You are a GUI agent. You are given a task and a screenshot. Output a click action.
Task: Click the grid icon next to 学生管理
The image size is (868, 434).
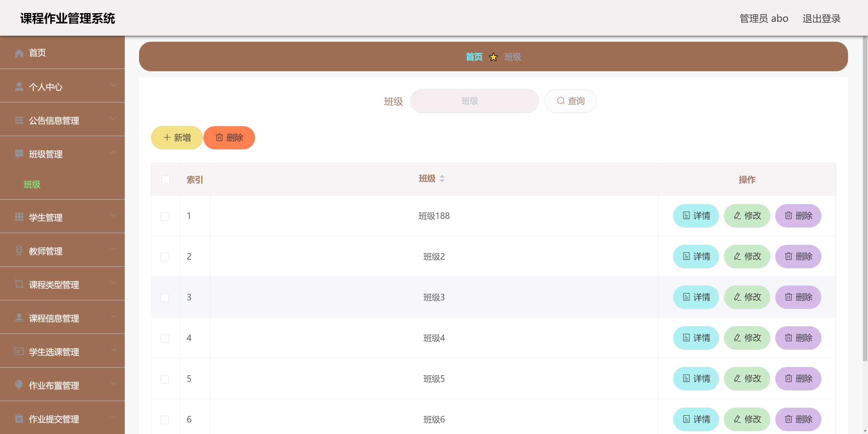tap(19, 217)
